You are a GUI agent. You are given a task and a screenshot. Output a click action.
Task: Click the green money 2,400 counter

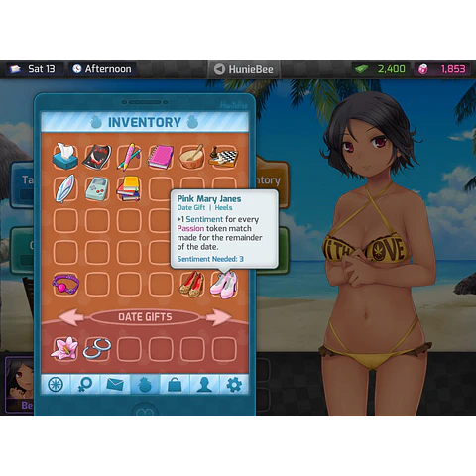click(381, 69)
